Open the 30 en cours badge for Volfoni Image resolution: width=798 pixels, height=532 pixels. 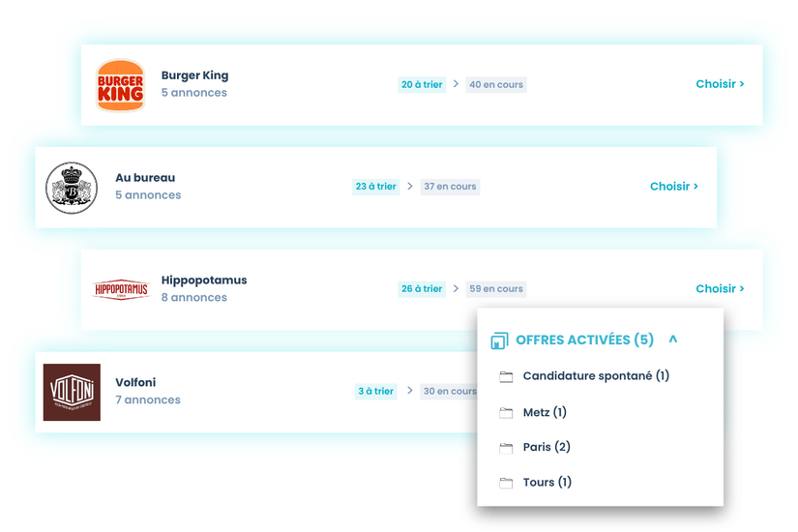click(449, 391)
